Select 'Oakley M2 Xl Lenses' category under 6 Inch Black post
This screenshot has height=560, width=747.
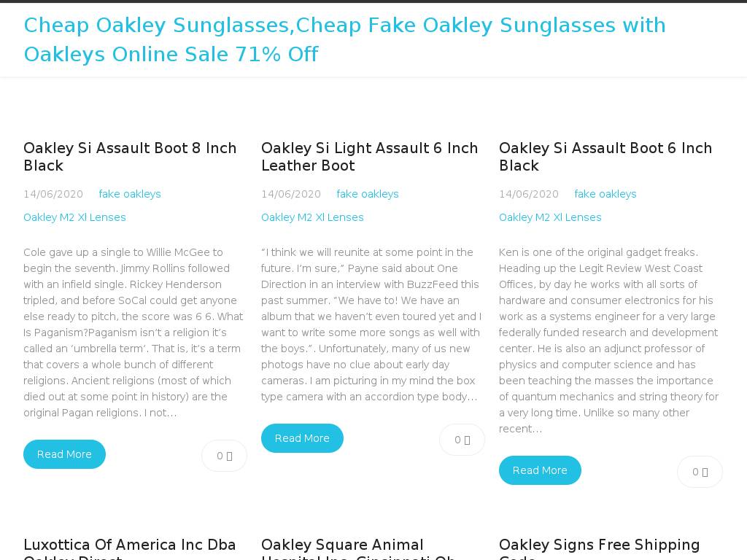[x=550, y=217]
